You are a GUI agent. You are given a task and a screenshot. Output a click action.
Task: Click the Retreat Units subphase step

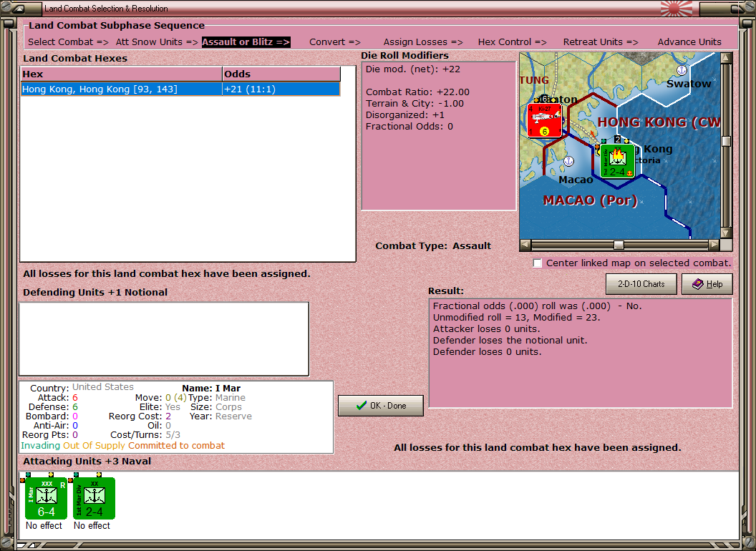pos(600,42)
